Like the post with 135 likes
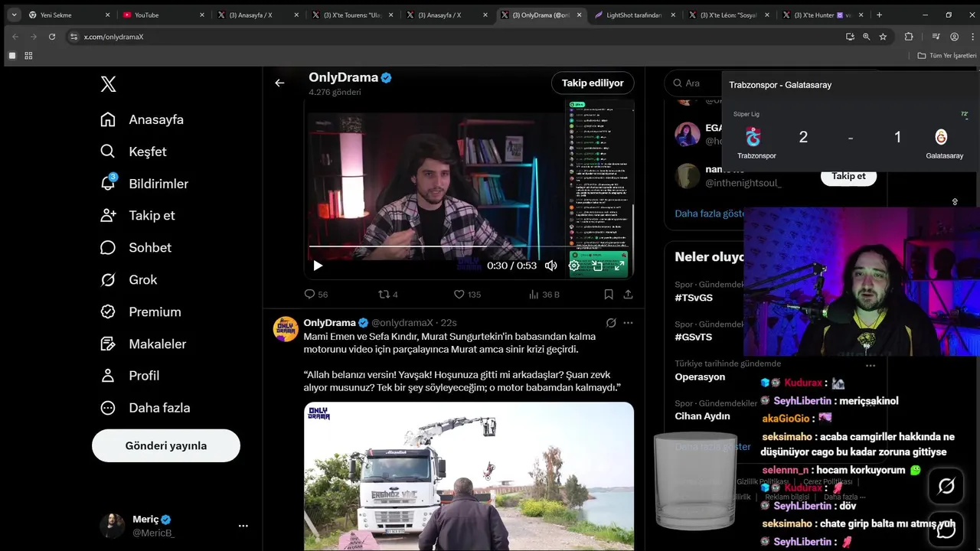The width and height of the screenshot is (980, 551). click(467, 294)
